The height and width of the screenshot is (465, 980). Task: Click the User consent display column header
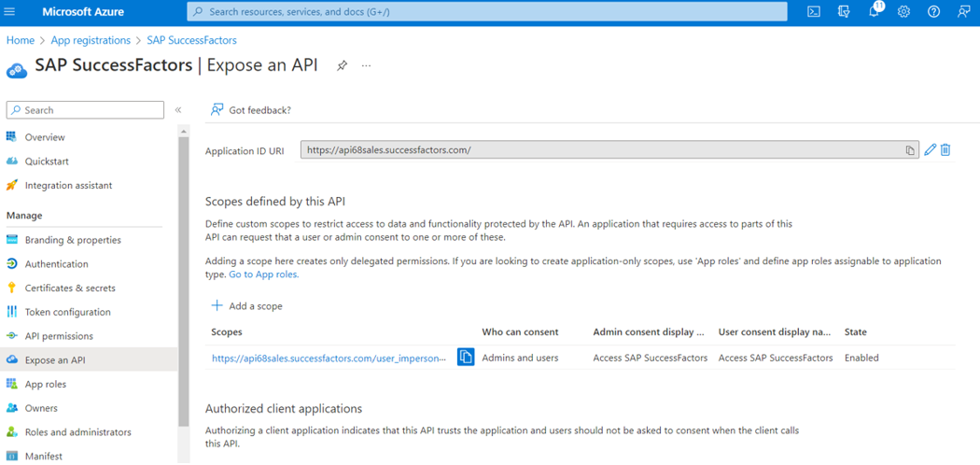775,331
